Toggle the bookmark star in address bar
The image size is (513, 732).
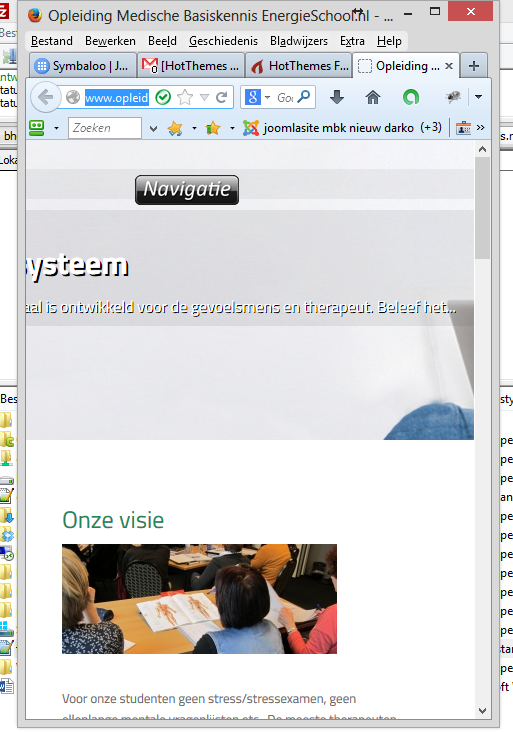pyautogui.click(x=185, y=97)
